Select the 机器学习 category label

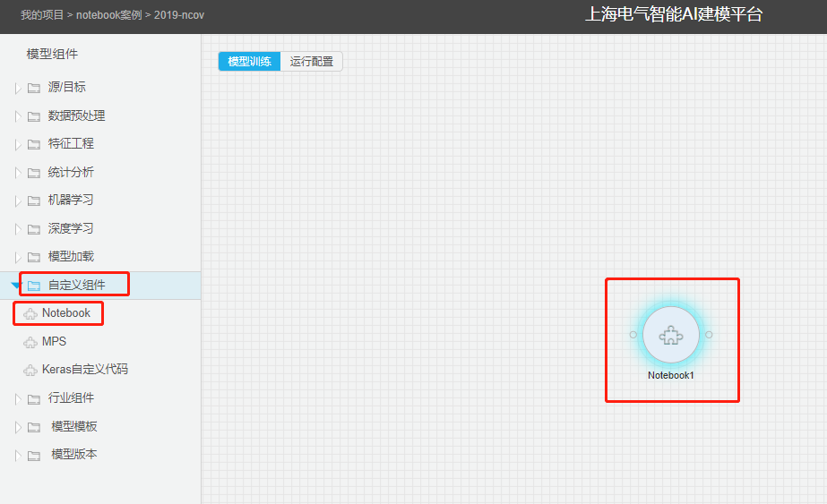click(71, 200)
